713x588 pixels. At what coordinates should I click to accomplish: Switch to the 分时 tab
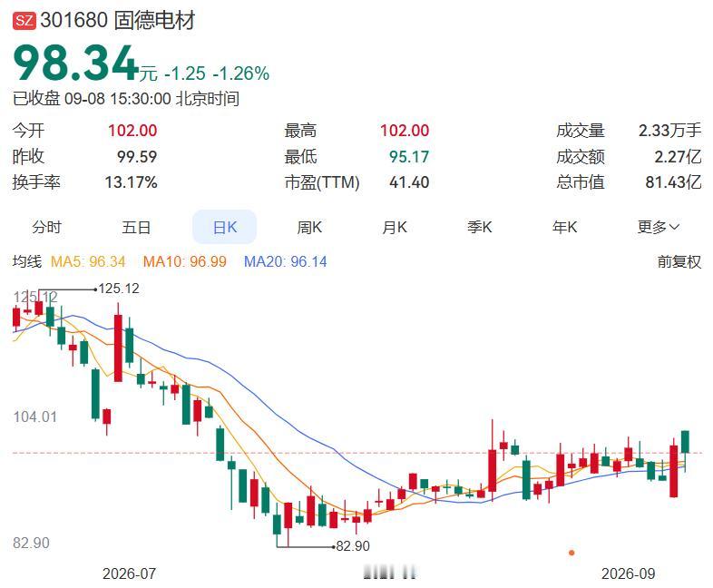[46, 227]
